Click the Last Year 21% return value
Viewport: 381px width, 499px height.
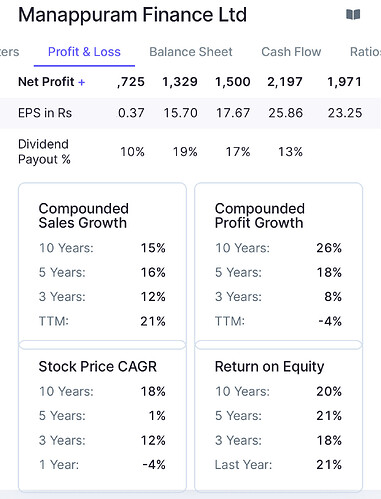pos(329,465)
